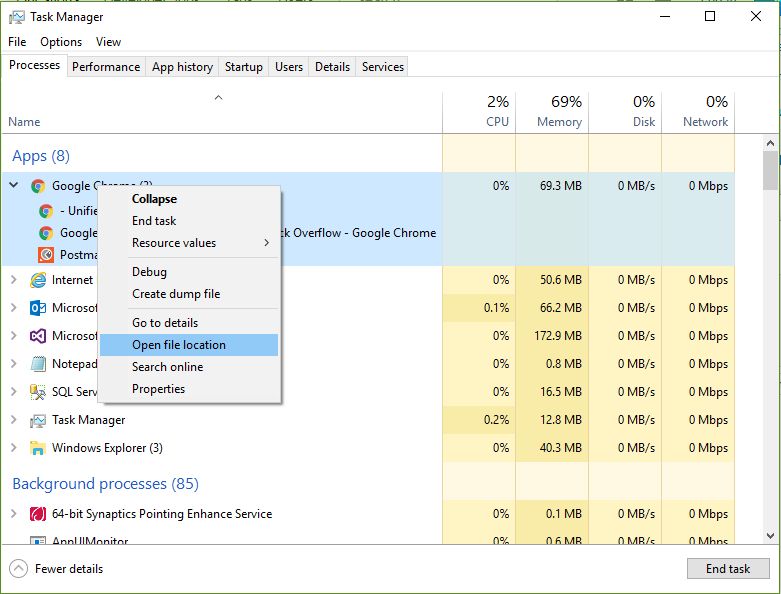Open Properties from context menu

coord(189,389)
